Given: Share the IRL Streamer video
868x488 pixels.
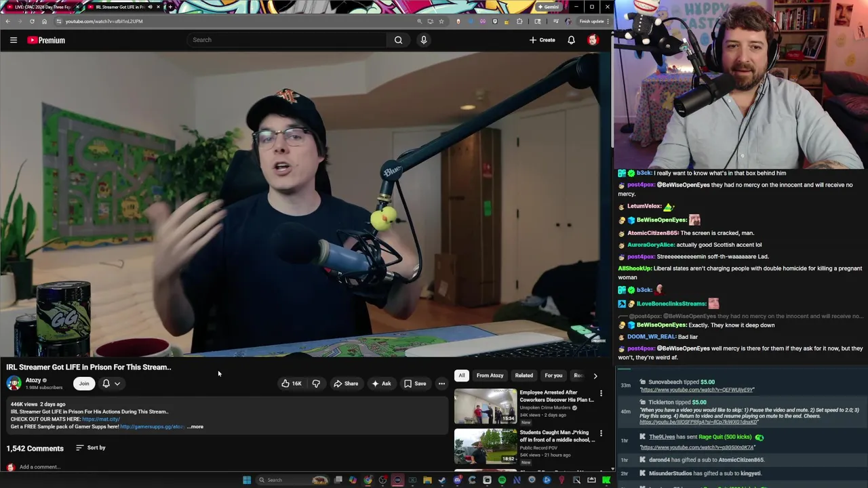Looking at the screenshot, I should pyautogui.click(x=346, y=384).
